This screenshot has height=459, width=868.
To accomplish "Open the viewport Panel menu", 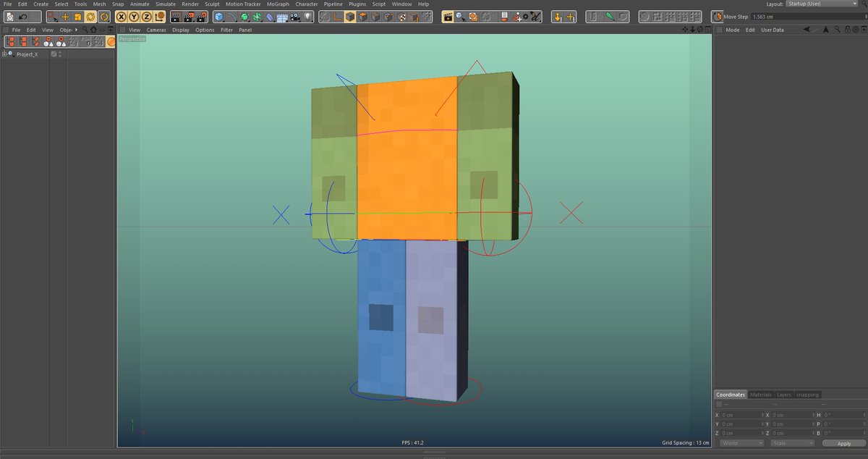I will tap(245, 30).
